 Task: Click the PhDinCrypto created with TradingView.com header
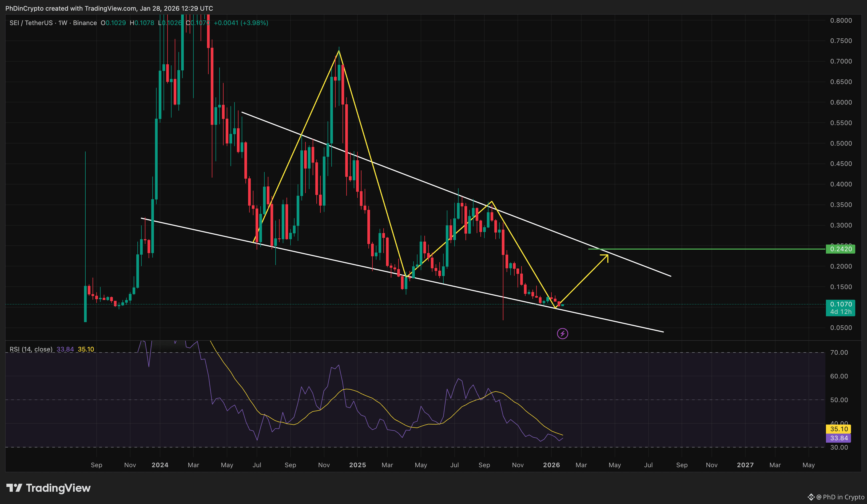[x=109, y=8]
